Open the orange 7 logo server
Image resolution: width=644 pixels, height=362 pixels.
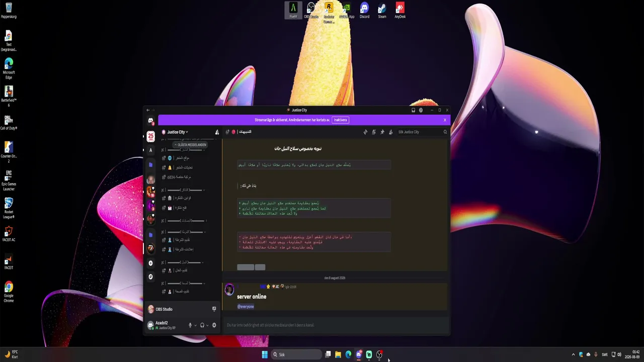coord(150,248)
